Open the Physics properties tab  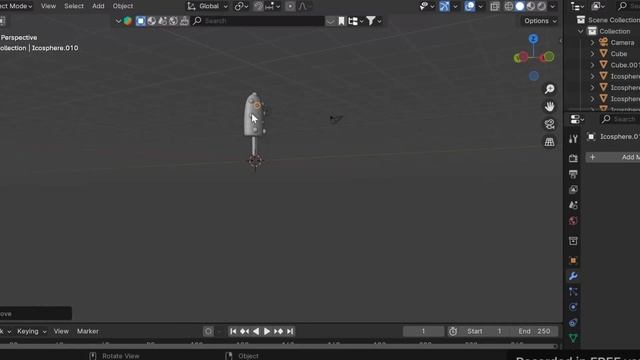(x=573, y=307)
